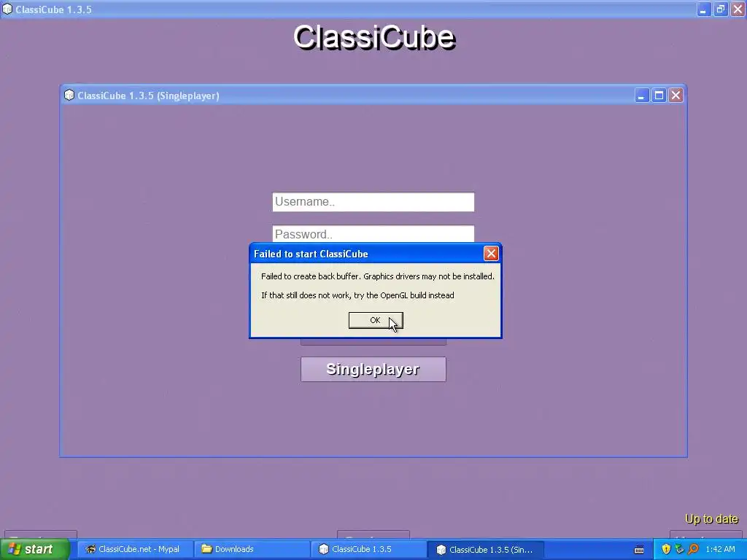Click the Failed to create back buffer message
747x560 pixels.
pos(378,276)
